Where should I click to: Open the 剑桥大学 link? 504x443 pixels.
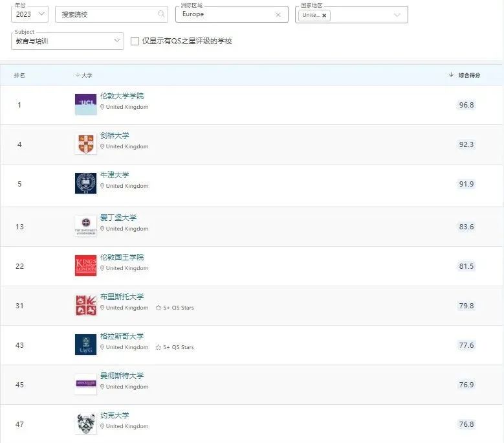coord(115,135)
